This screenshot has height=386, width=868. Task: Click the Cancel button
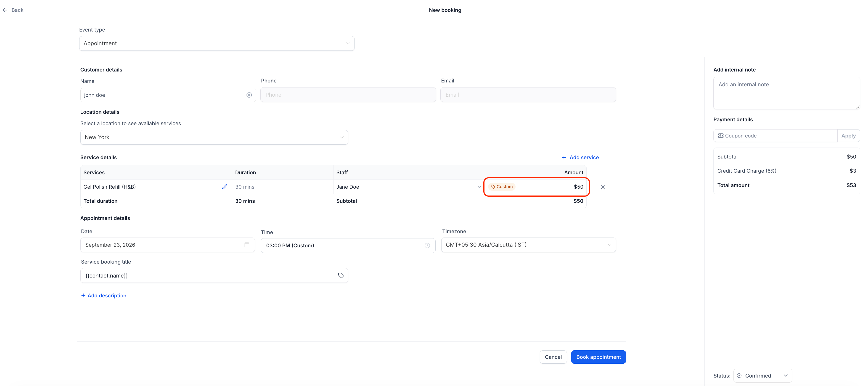point(553,357)
